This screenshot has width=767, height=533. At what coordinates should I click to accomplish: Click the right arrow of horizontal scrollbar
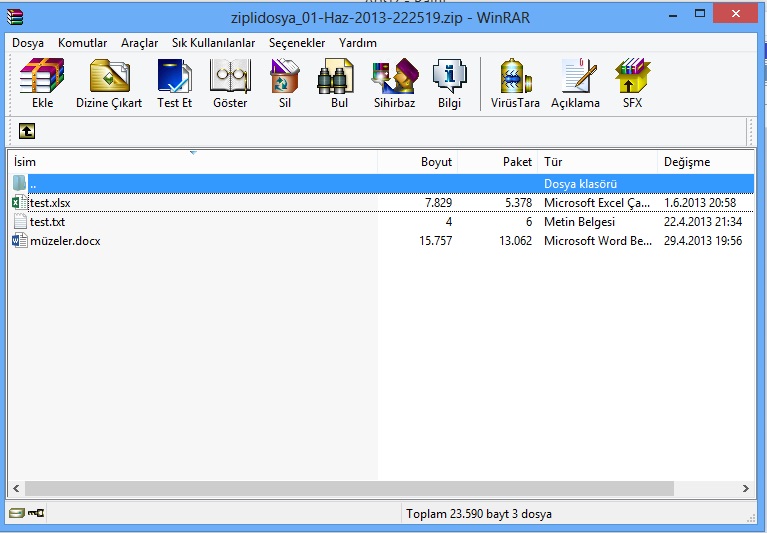745,488
